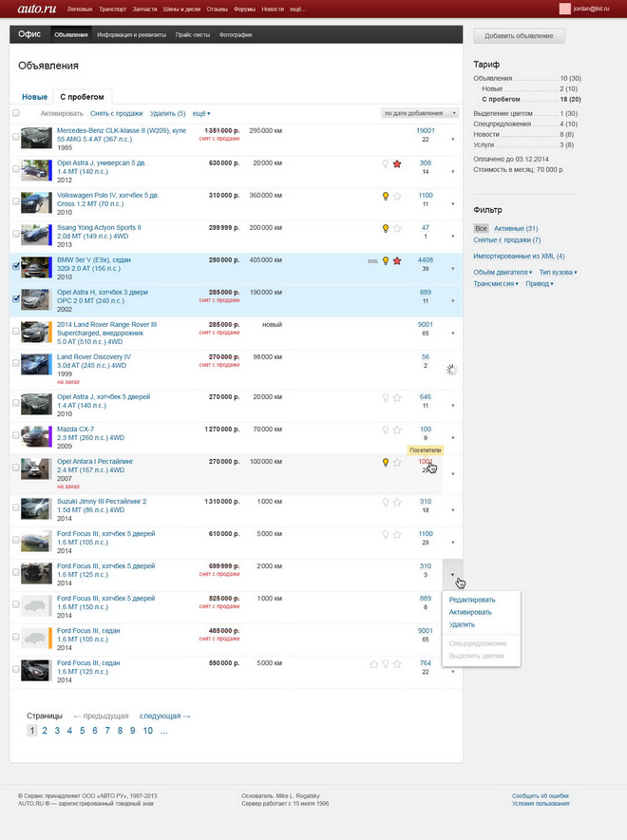The height and width of the screenshot is (840, 627).
Task: Click the star icon on Opel Antara row
Action: pos(397,463)
